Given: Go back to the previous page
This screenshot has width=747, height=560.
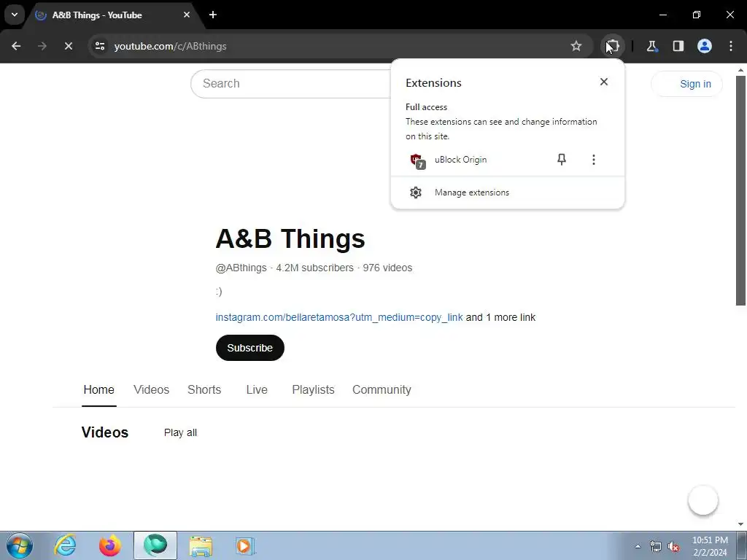Looking at the screenshot, I should pyautogui.click(x=16, y=46).
